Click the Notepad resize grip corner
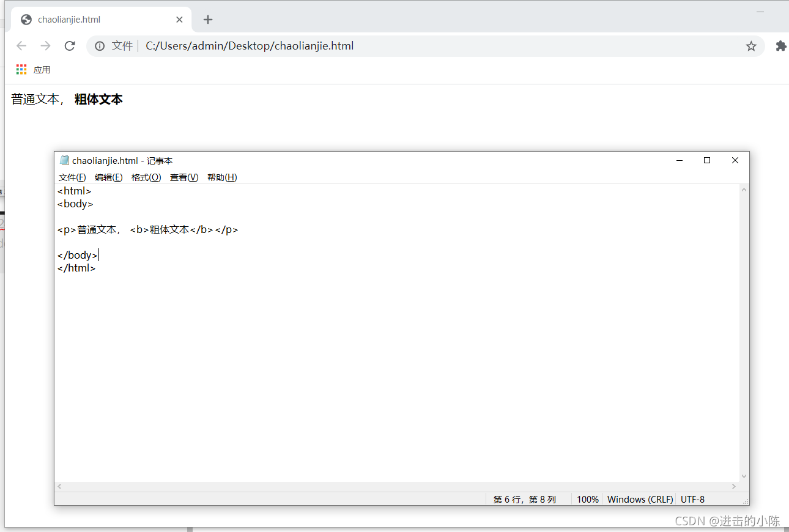The image size is (789, 532). (x=745, y=501)
